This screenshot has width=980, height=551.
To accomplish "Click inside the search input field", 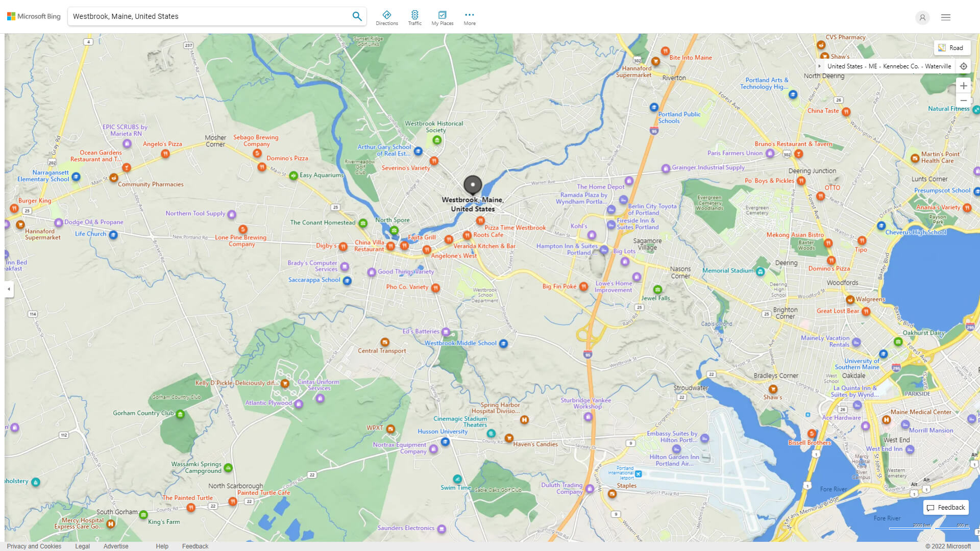I will coord(214,16).
